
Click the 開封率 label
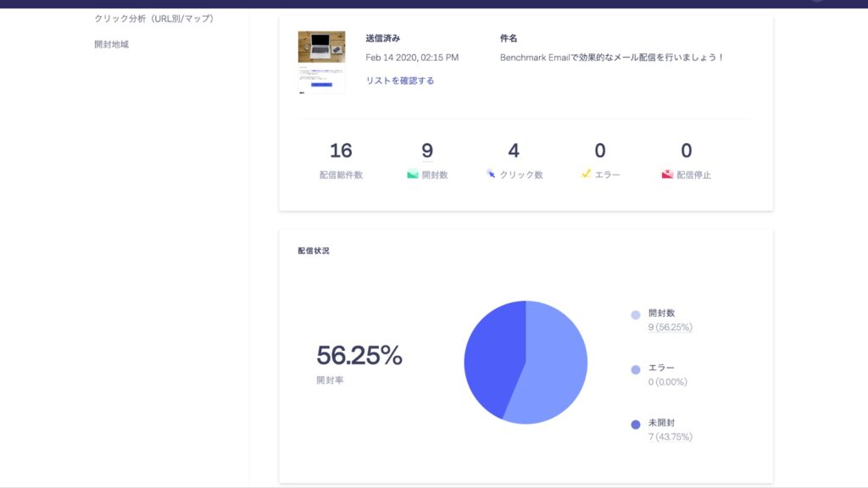[330, 380]
